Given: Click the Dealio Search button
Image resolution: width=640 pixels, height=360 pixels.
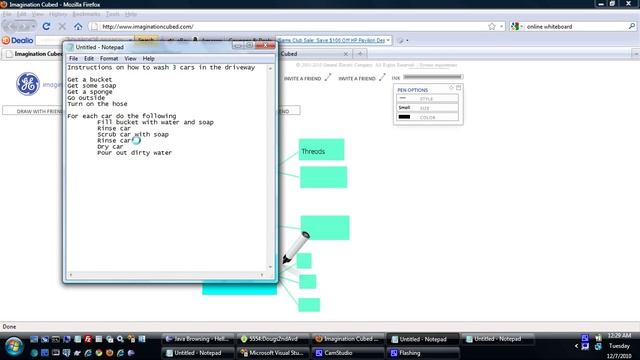Looking at the screenshot, I should 146,40.
